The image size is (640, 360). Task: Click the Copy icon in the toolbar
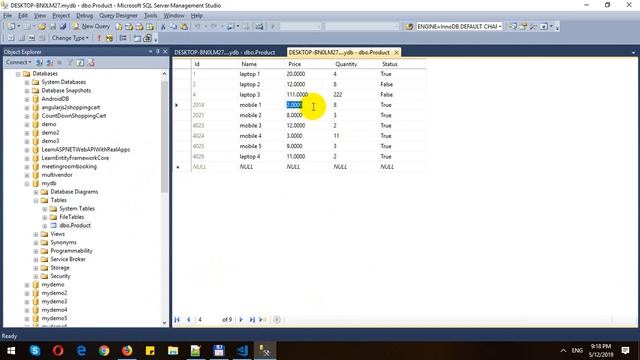click(x=173, y=27)
